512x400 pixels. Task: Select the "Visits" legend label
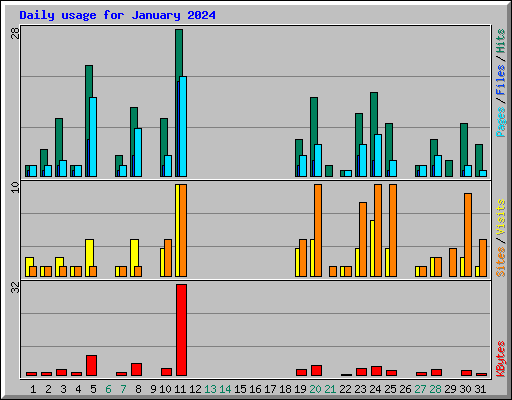(x=501, y=217)
